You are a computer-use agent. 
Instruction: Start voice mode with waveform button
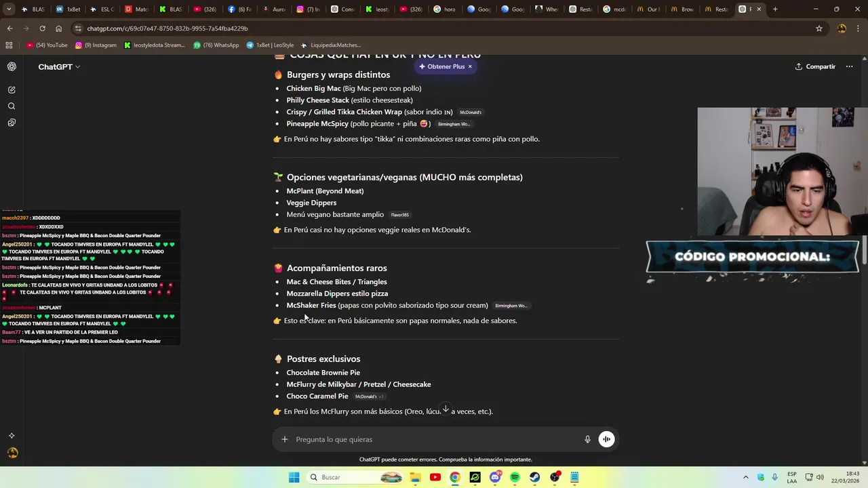click(x=607, y=439)
